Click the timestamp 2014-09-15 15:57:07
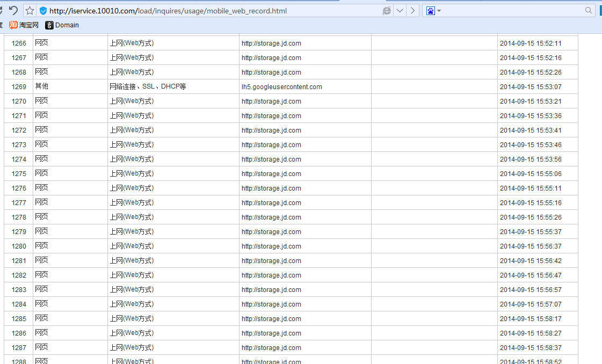602x364 pixels. (x=531, y=304)
